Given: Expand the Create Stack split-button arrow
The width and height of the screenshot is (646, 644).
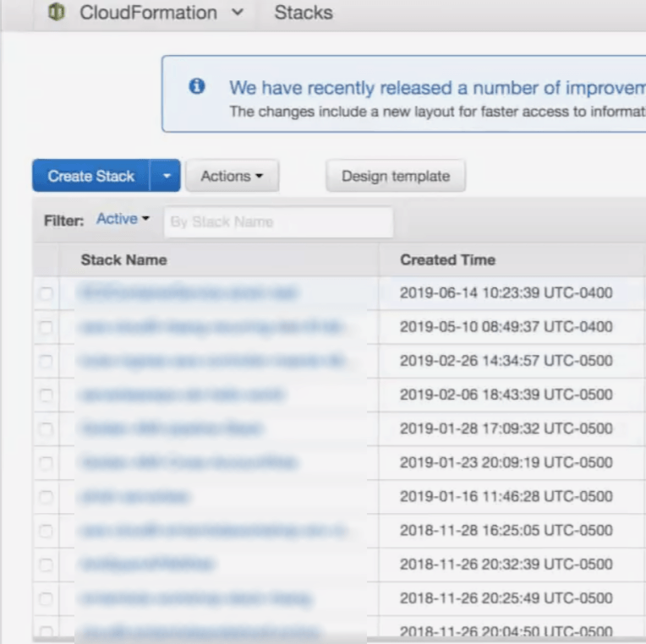Looking at the screenshot, I should point(166,176).
